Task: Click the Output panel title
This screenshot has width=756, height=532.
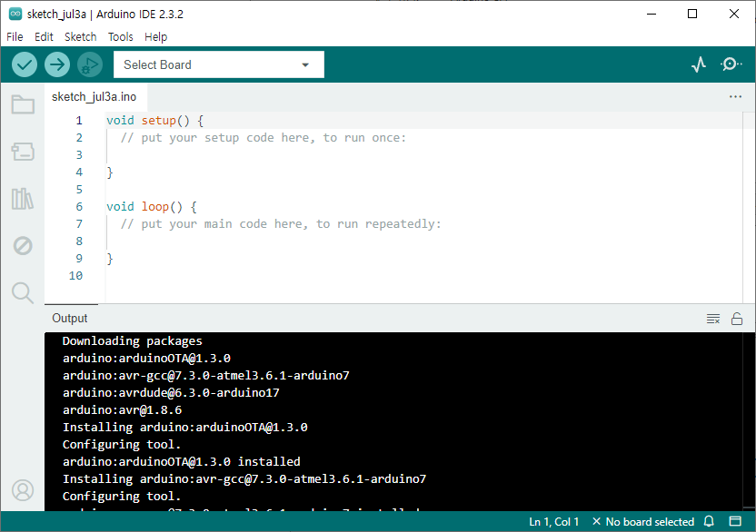Action: coord(70,318)
